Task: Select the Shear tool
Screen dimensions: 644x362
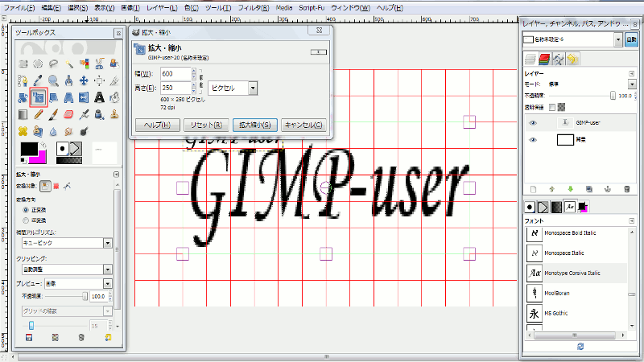Action: (53, 97)
